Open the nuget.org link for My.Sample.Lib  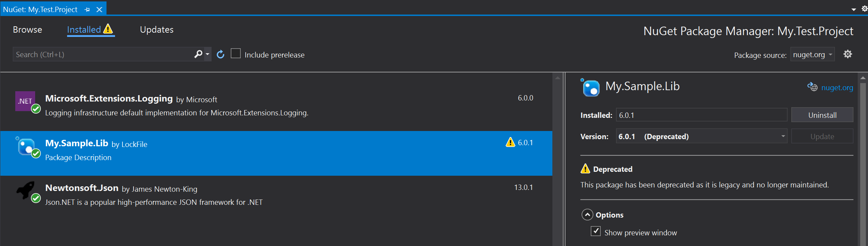click(837, 87)
